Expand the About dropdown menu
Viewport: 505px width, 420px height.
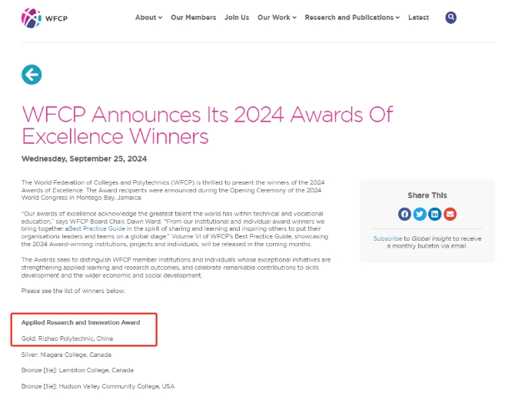click(x=148, y=18)
